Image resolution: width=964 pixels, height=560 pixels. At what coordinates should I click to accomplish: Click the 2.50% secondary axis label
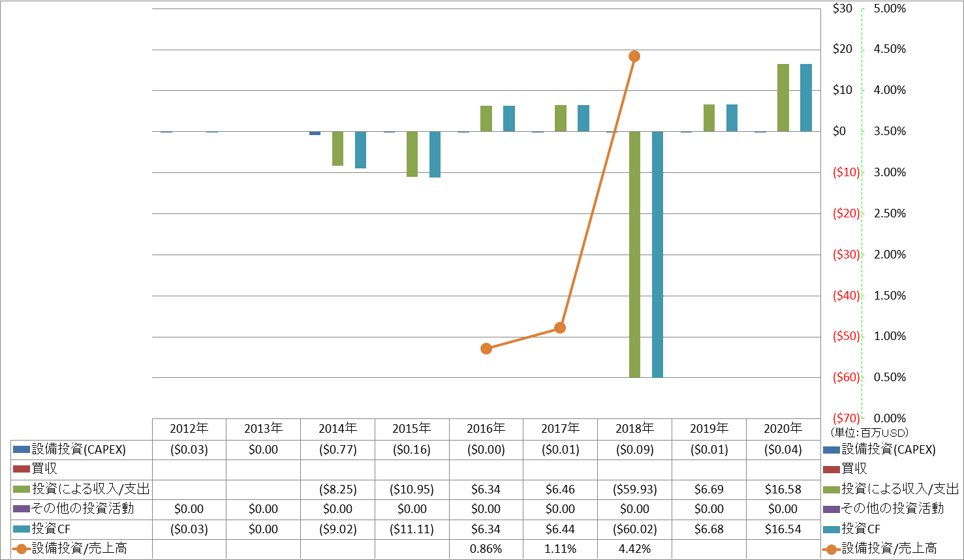click(x=890, y=213)
